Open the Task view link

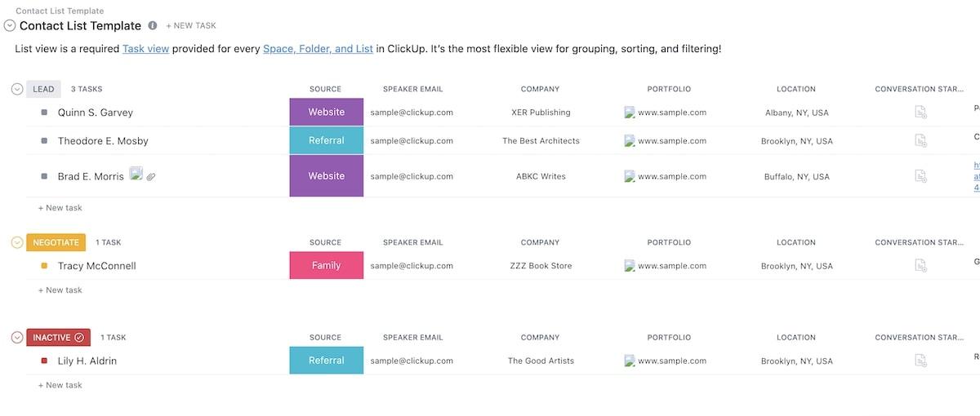tap(145, 49)
